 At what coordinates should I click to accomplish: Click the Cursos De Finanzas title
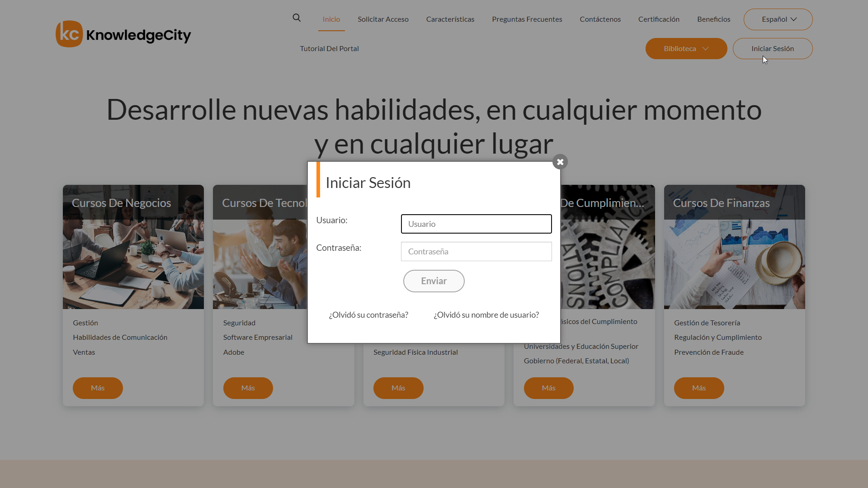pos(722,203)
